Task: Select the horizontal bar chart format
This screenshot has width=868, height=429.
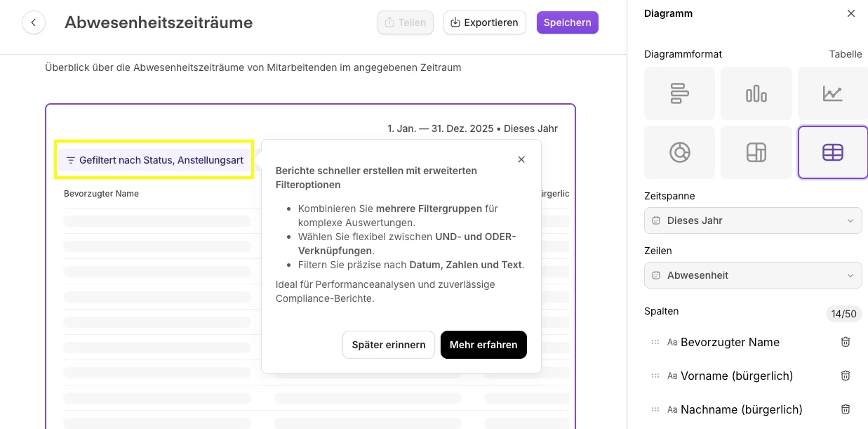Action: pyautogui.click(x=679, y=93)
